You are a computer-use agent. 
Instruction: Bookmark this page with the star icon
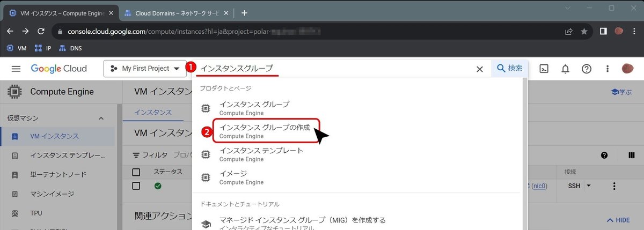click(584, 32)
